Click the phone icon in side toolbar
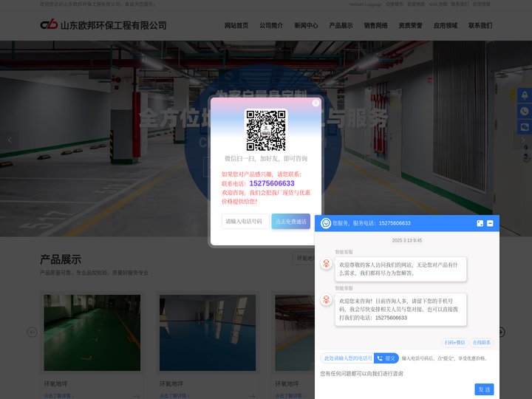 coord(525,112)
